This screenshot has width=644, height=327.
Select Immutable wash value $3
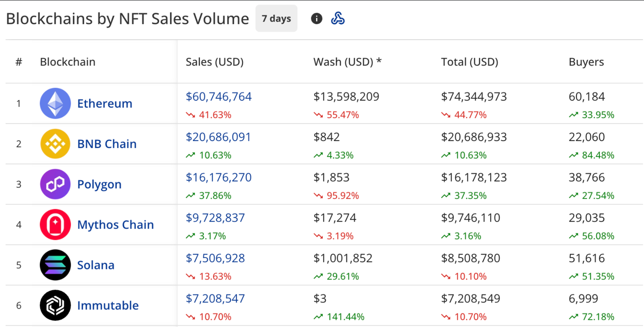click(320, 299)
